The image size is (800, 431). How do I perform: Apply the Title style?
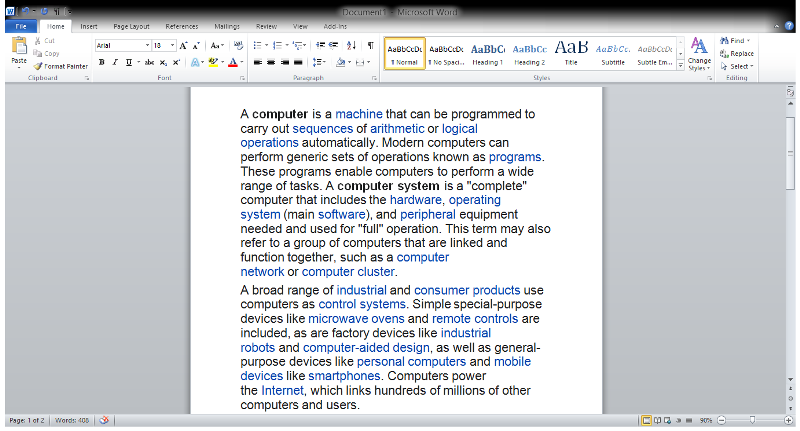(x=571, y=54)
